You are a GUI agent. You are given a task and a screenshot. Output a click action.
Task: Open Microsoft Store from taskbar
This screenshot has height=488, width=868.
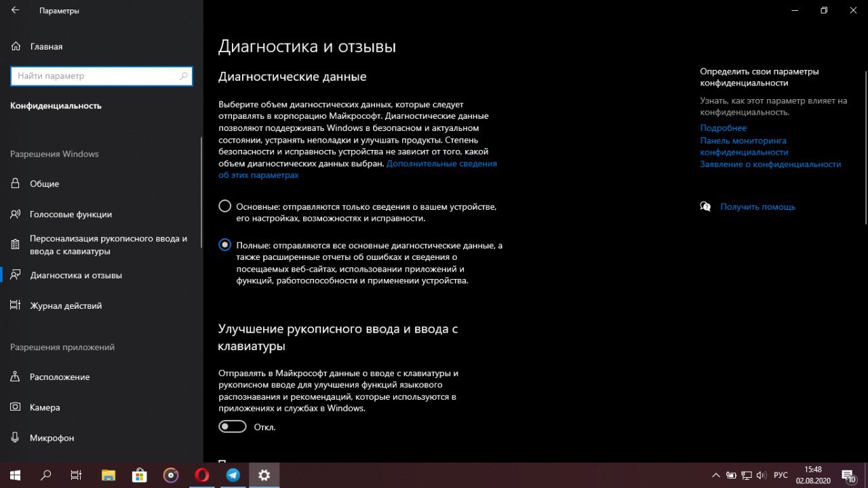pyautogui.click(x=139, y=475)
